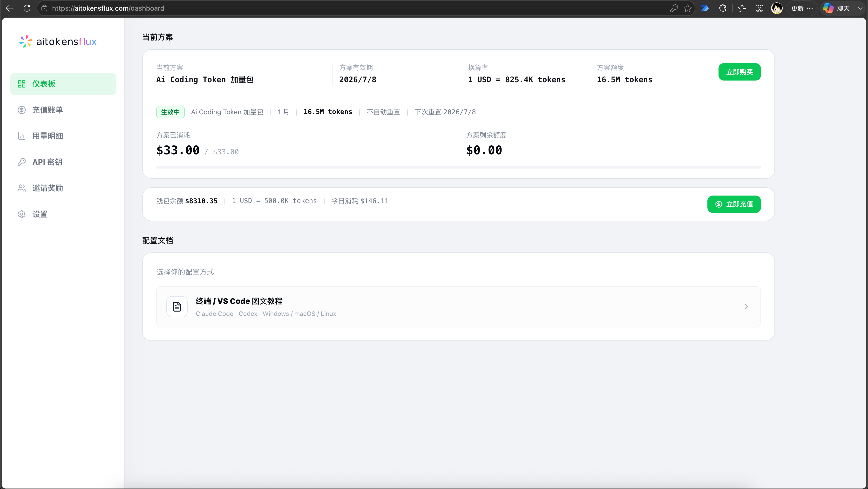The width and height of the screenshot is (868, 489).
Task: Click the site lock icon in address bar
Action: pos(44,8)
